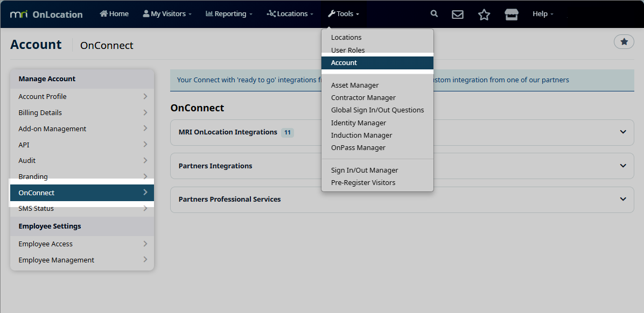Select Asset Manager from Tools menu
The height and width of the screenshot is (313, 644).
point(355,85)
